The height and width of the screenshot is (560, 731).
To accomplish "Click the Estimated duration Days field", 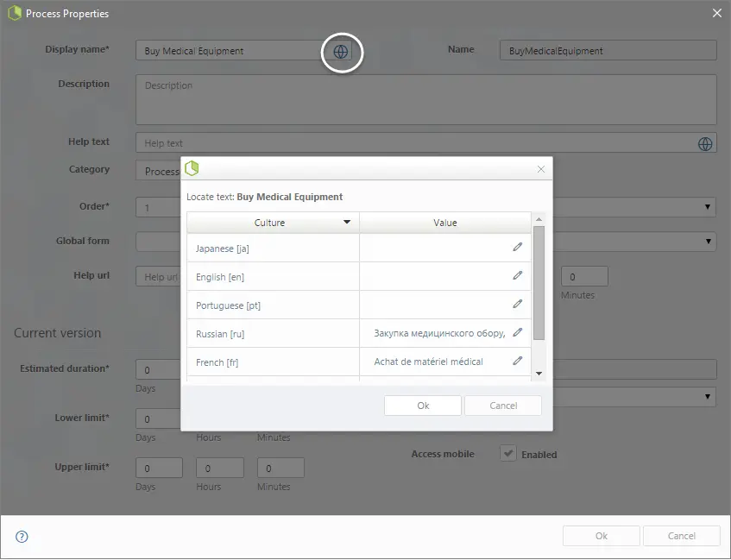I will click(158, 370).
